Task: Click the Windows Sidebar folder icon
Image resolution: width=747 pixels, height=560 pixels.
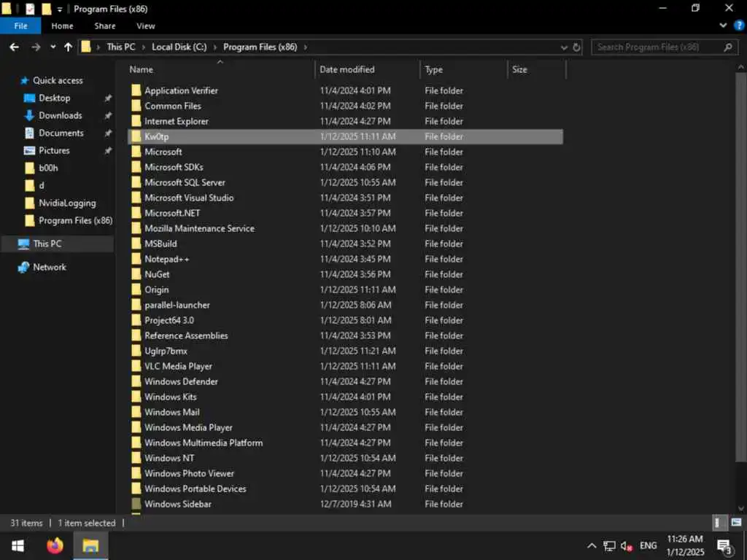Action: click(136, 504)
